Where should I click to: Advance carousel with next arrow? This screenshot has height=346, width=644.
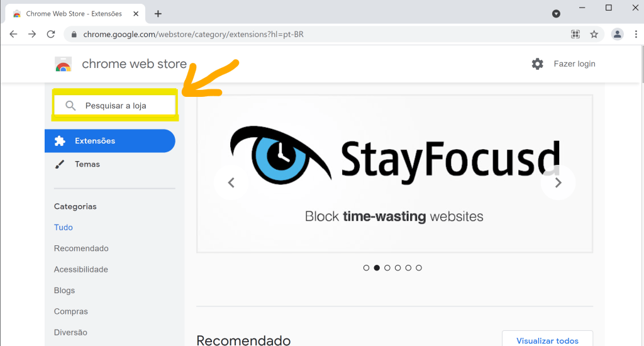click(558, 183)
